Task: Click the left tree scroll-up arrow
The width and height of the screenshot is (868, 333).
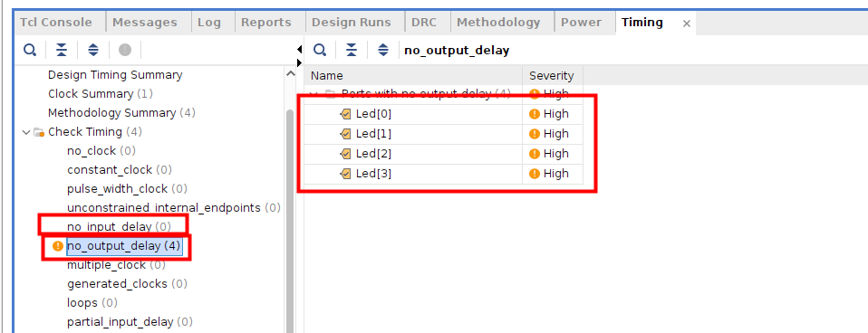Action: (290, 73)
